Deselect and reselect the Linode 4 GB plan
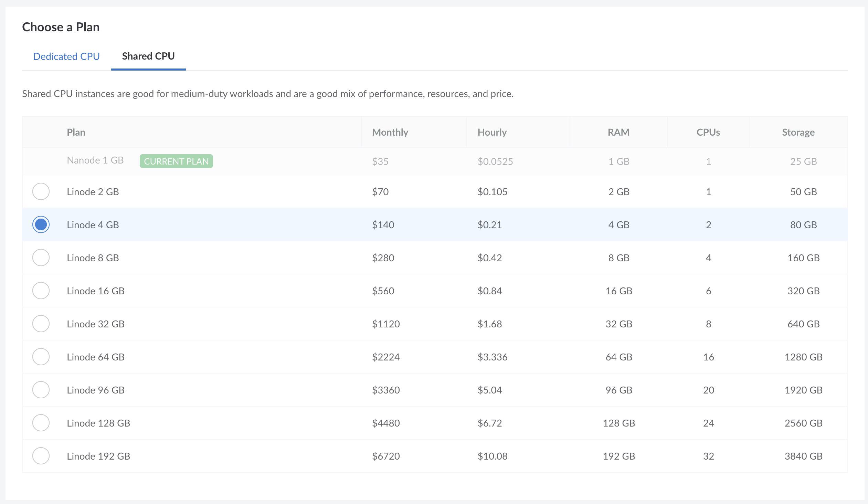868x504 pixels. point(41,224)
